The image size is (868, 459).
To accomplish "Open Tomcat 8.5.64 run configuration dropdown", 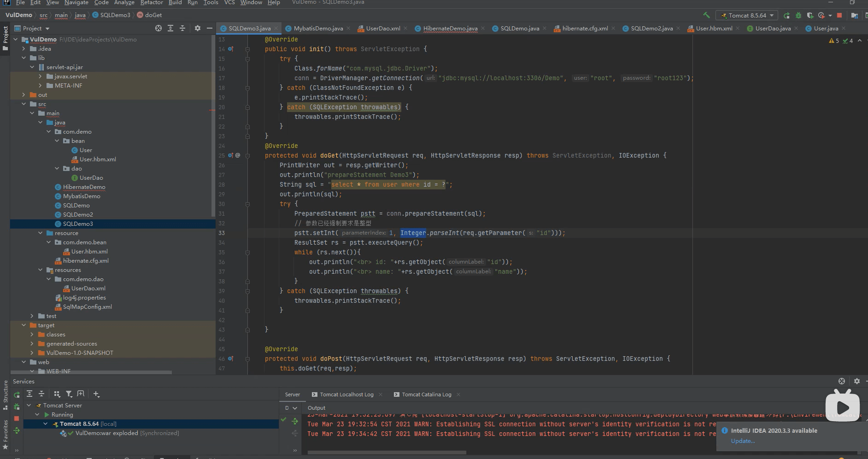I will click(747, 15).
